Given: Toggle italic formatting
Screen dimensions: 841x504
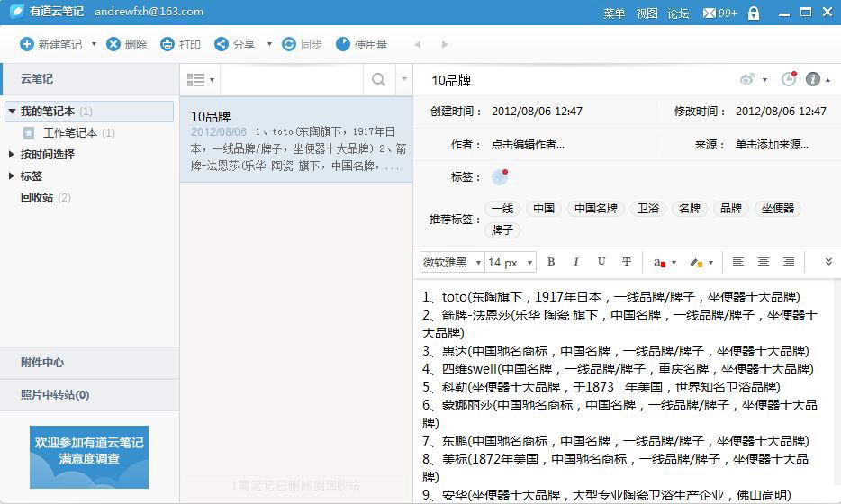Looking at the screenshot, I should [576, 262].
